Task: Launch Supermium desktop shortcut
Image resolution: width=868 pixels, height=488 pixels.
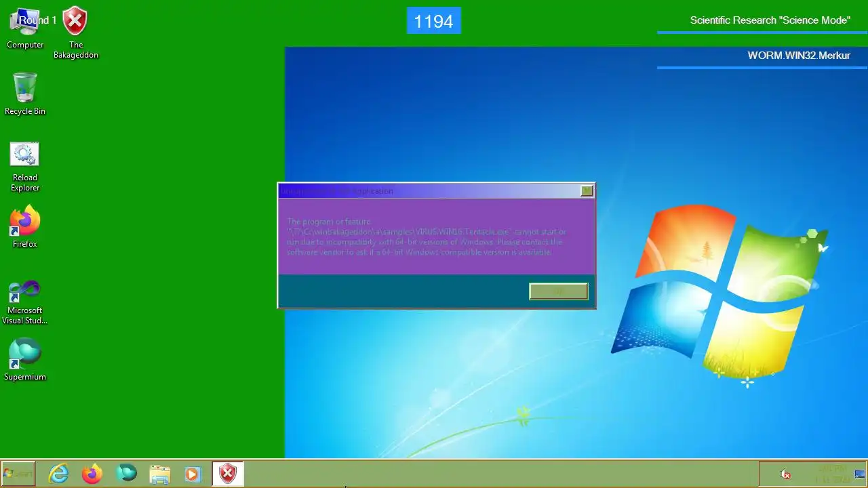Action: pos(25,359)
